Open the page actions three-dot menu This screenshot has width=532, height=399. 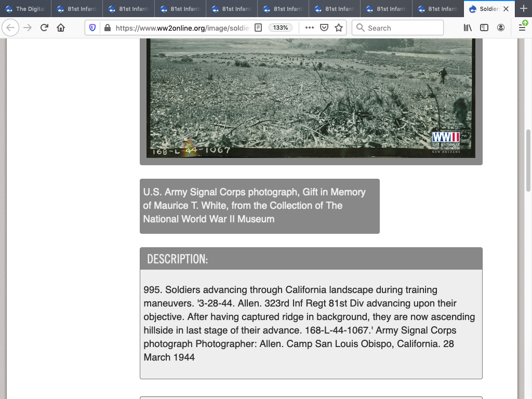310,28
